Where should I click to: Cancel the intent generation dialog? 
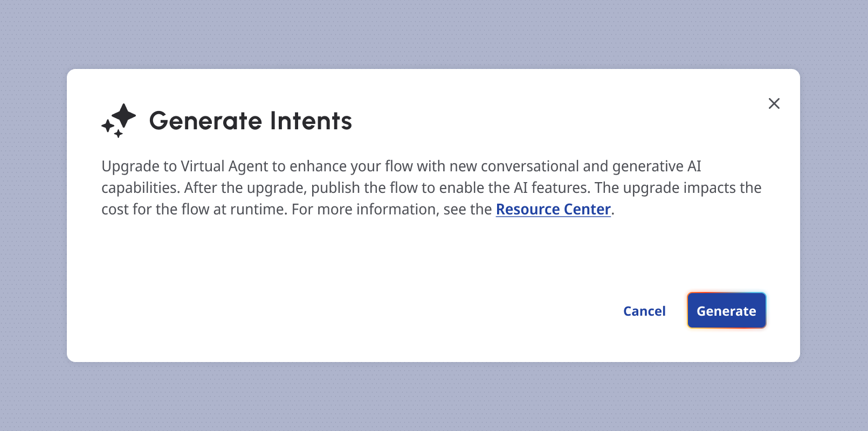click(644, 311)
